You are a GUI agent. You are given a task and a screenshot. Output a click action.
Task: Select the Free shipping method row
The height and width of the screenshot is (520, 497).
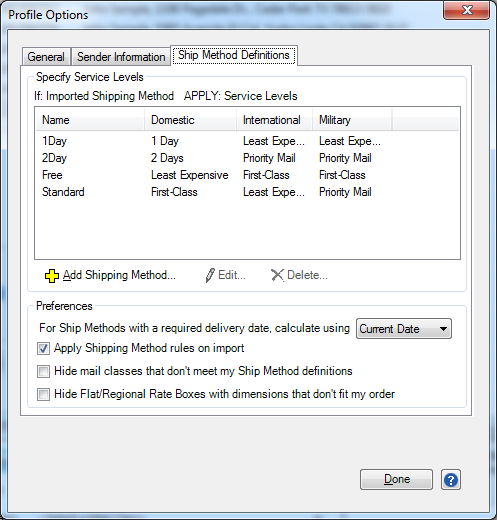point(247,175)
